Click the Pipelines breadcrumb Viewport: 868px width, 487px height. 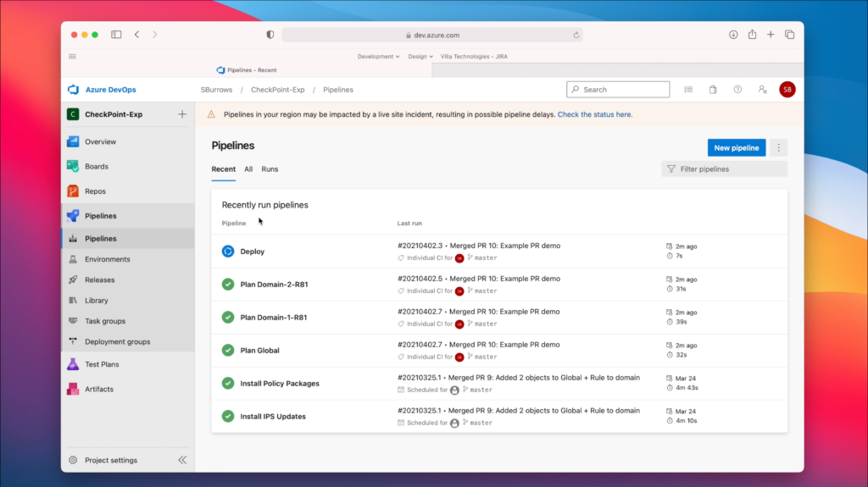pyautogui.click(x=337, y=90)
